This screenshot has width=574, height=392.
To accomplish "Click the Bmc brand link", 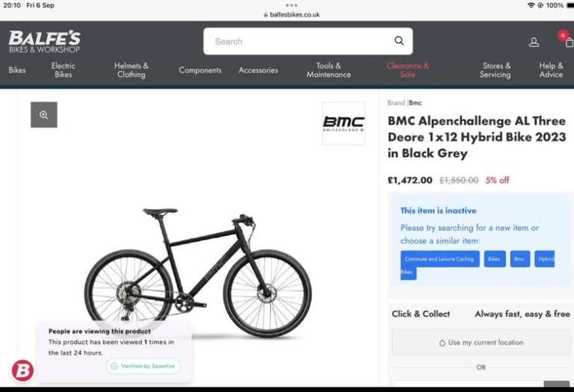I will 415,103.
